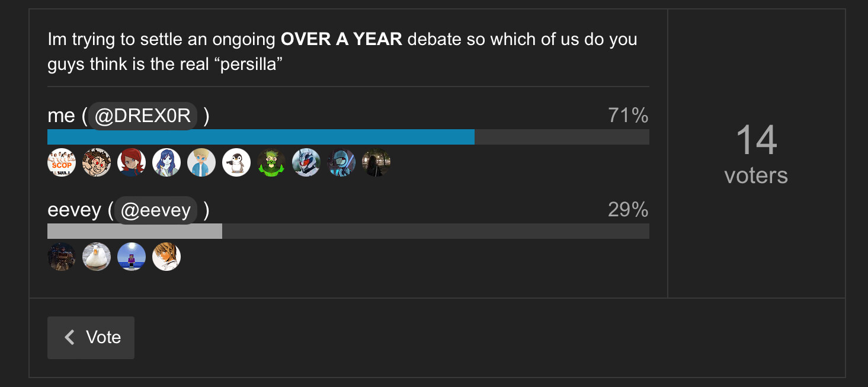Click the dark night photo avatar
Viewport: 868px width, 387px height.
376,162
